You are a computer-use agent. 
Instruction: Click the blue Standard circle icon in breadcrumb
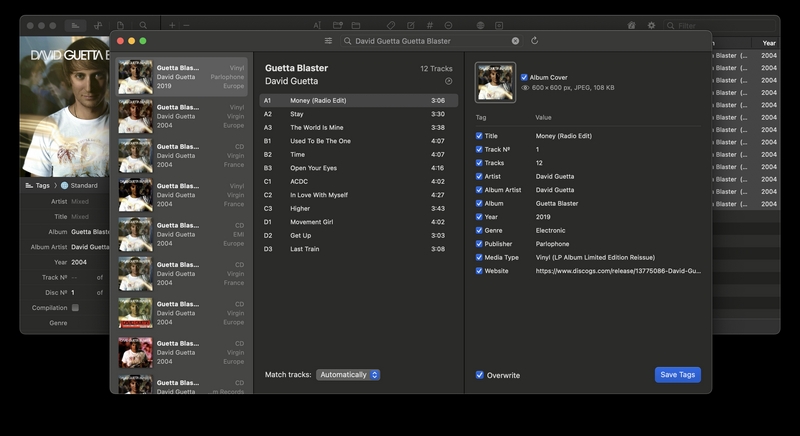pyautogui.click(x=64, y=186)
